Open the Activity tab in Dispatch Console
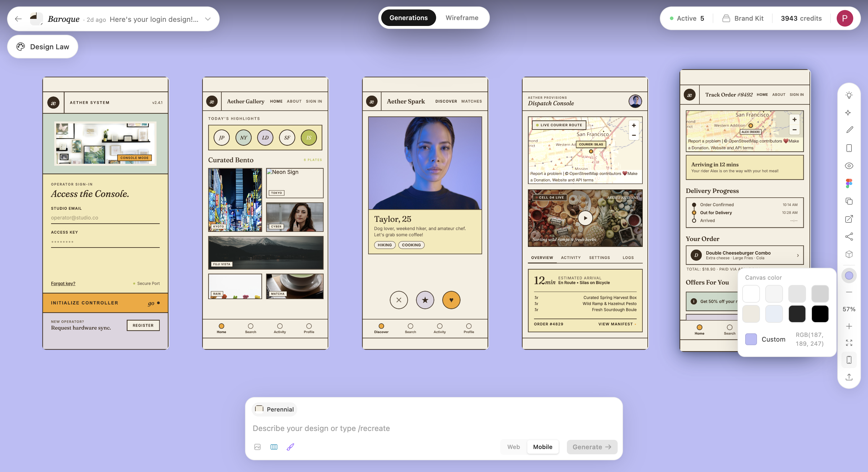This screenshot has height=472, width=868. 570,258
